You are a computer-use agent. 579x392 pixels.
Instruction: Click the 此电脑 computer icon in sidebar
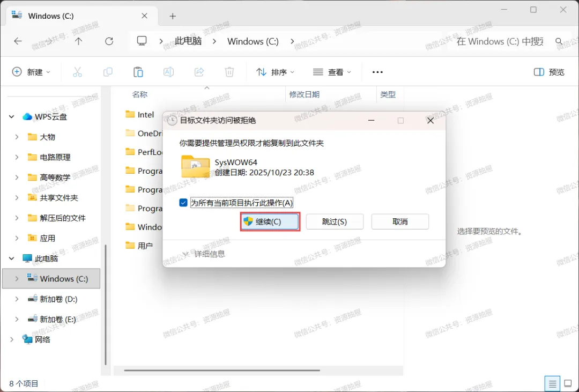pos(27,258)
